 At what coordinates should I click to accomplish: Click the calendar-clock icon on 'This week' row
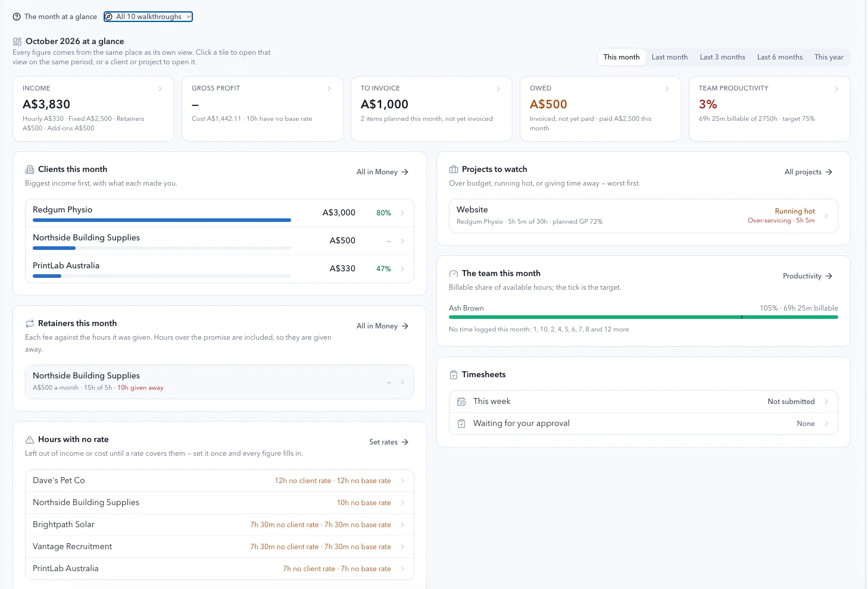click(461, 402)
